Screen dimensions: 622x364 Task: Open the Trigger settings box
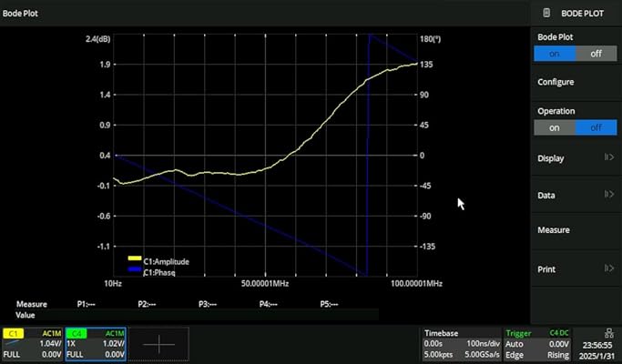coord(538,345)
